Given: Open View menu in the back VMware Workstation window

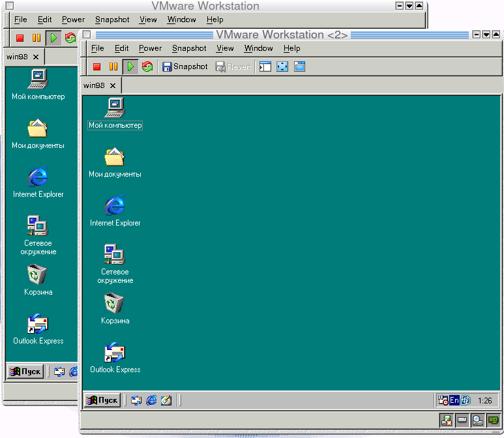Looking at the screenshot, I should (x=148, y=20).
